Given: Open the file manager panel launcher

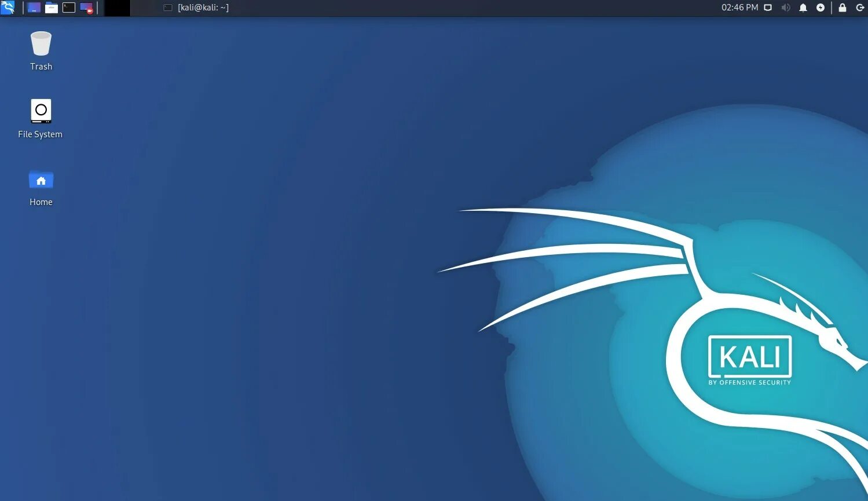Looking at the screenshot, I should point(52,8).
